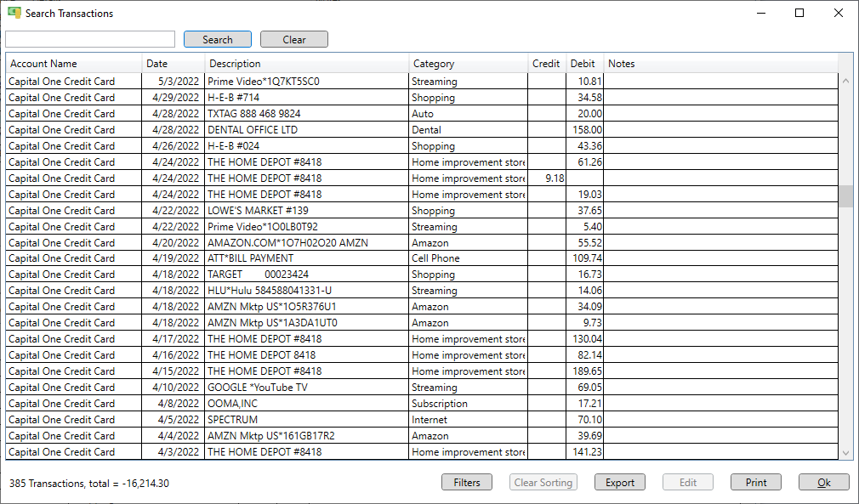Select the TARGET 00023424 transaction
The width and height of the screenshot is (859, 504).
422,275
